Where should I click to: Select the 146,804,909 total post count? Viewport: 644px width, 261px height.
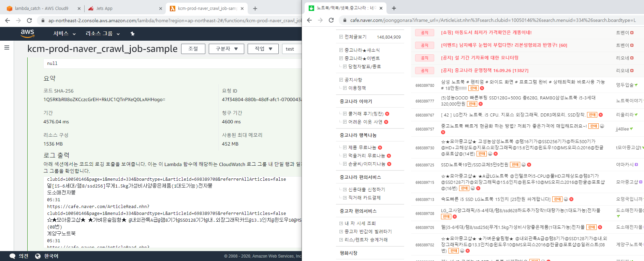(389, 37)
